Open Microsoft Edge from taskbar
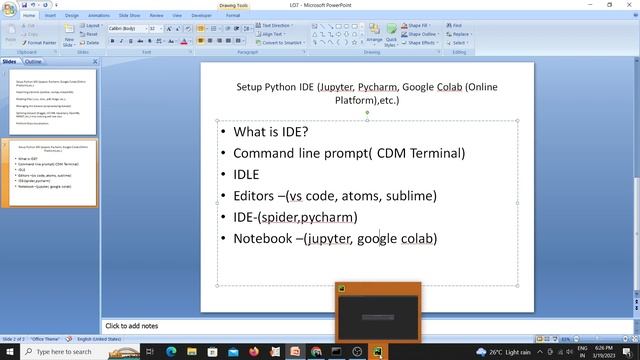This screenshot has height=360, width=640. tap(171, 352)
